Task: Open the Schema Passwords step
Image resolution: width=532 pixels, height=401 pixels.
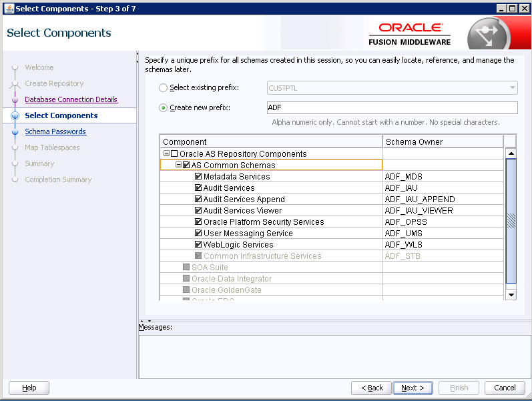Action: point(55,131)
